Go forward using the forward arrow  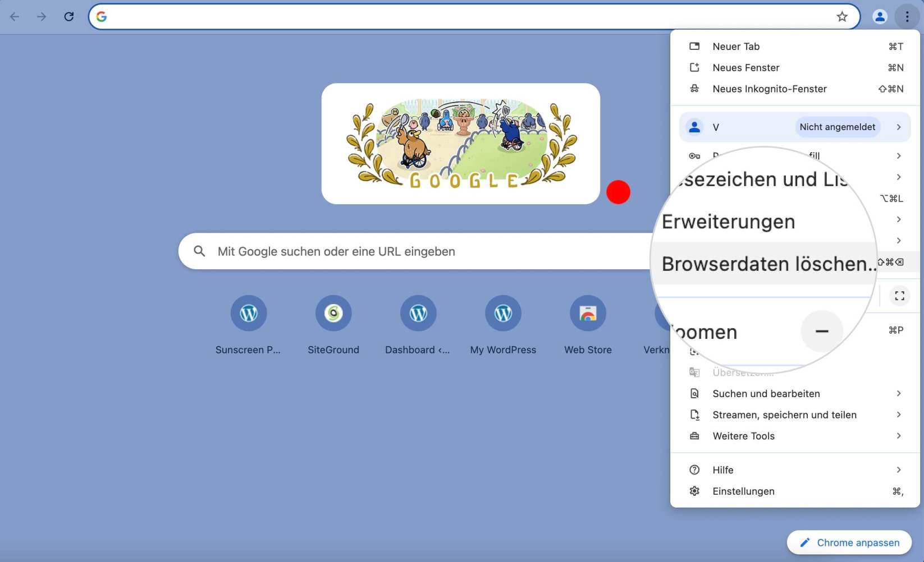[42, 17]
